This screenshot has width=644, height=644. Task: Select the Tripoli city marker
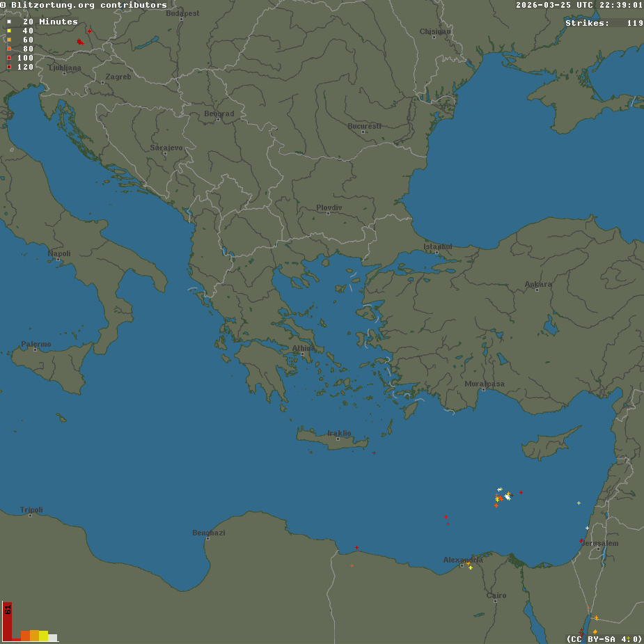[30, 516]
